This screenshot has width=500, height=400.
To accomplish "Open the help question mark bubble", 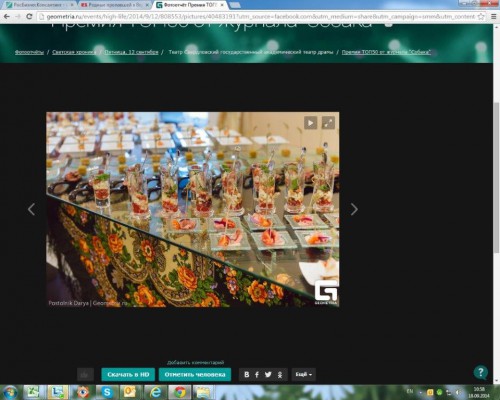I will click(x=480, y=372).
